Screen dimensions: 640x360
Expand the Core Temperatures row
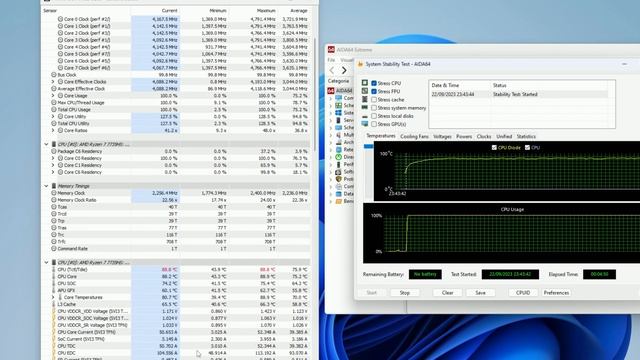53,297
